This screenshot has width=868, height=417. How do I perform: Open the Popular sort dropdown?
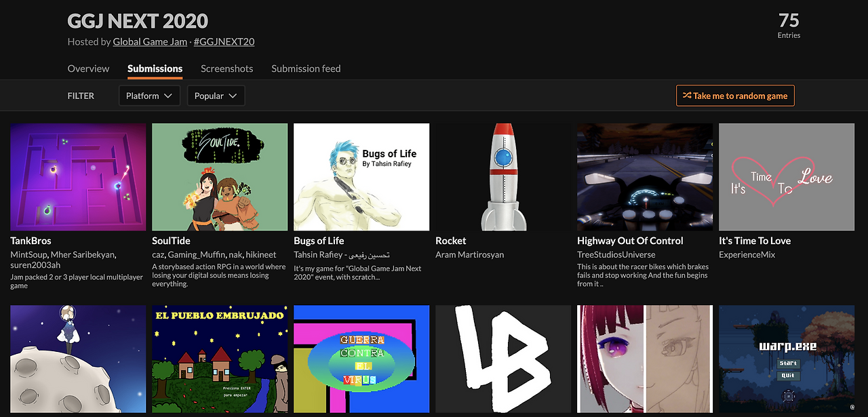216,96
